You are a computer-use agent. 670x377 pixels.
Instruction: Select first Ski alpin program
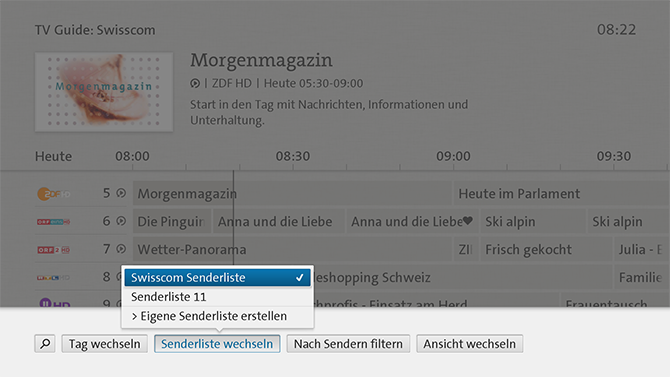pos(532,221)
